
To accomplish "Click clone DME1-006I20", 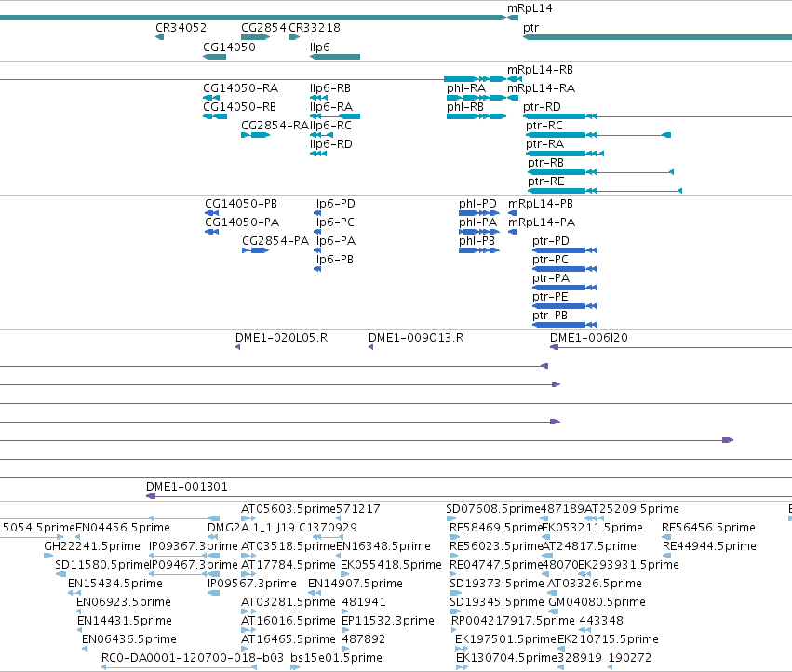I will [671, 347].
